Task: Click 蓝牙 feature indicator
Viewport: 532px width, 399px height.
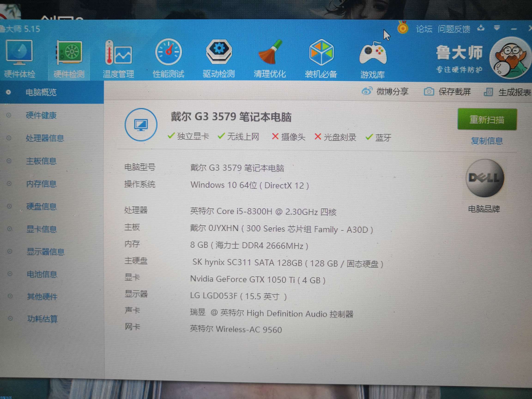Action: [378, 138]
